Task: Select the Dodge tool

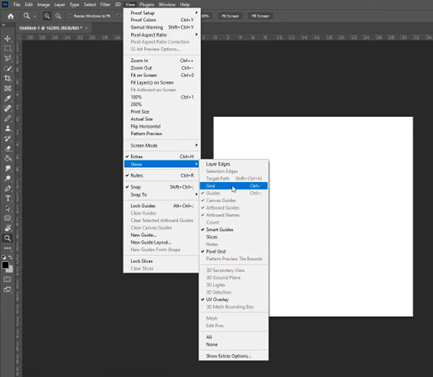Action: point(7,179)
